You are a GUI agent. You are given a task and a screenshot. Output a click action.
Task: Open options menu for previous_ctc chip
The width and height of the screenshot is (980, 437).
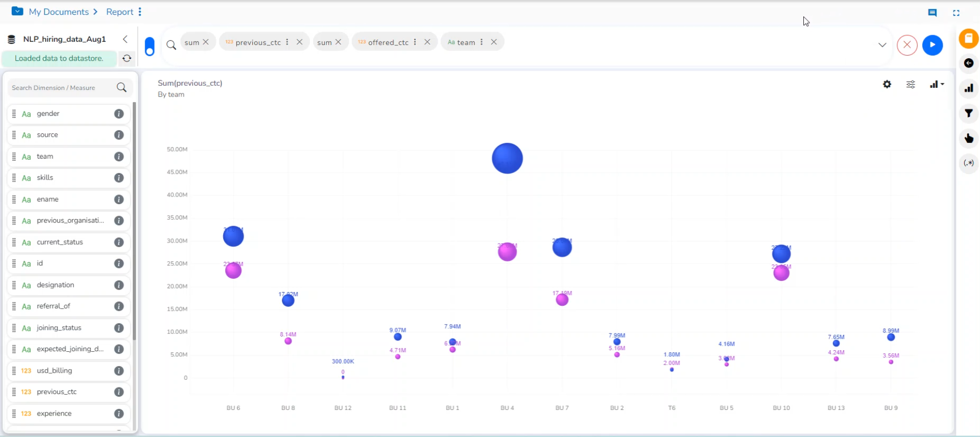287,42
